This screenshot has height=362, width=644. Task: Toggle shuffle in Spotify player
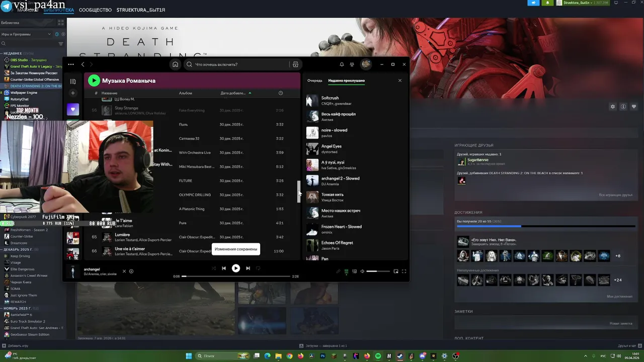pos(213,268)
